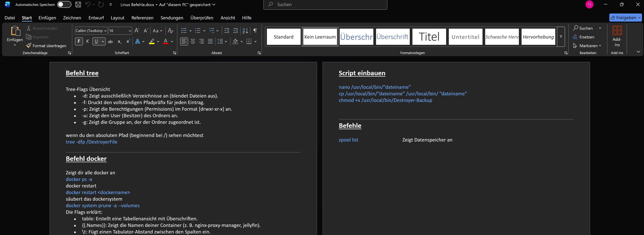
Task: Switch to the Referenzen tab
Action: [x=142, y=18]
